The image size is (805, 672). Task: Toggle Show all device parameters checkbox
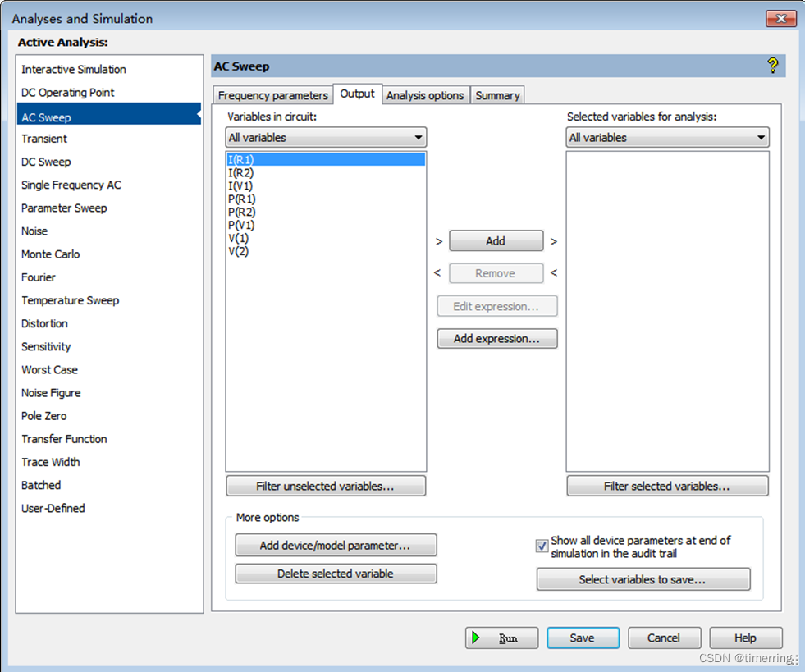(542, 546)
